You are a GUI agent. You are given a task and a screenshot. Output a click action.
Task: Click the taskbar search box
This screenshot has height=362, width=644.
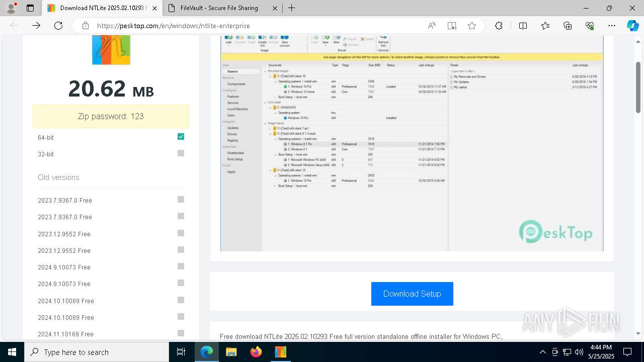click(x=97, y=352)
